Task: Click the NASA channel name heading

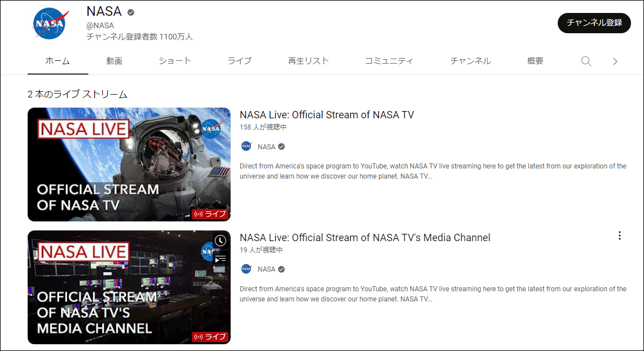Action: 104,11
